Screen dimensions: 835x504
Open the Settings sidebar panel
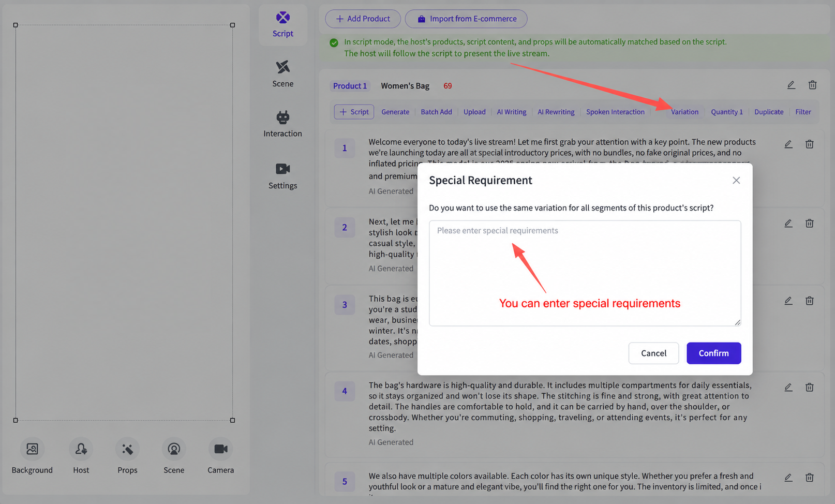coord(283,176)
